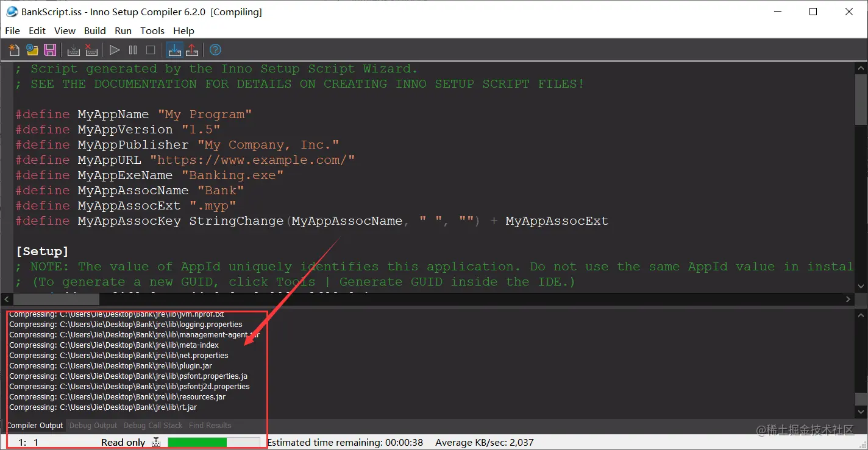Viewport: 868px width, 450px height.
Task: Click the plugin.jar output line
Action: (x=110, y=366)
